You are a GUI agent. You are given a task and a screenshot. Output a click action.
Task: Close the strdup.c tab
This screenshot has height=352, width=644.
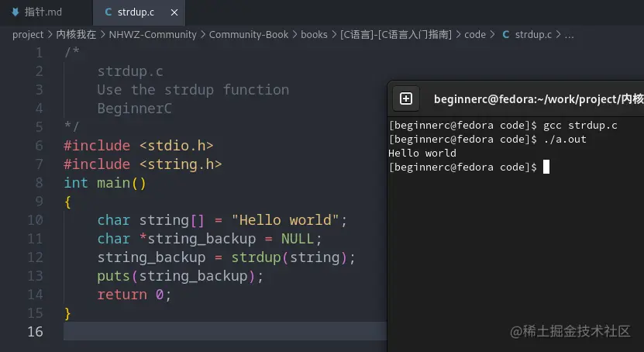click(174, 12)
